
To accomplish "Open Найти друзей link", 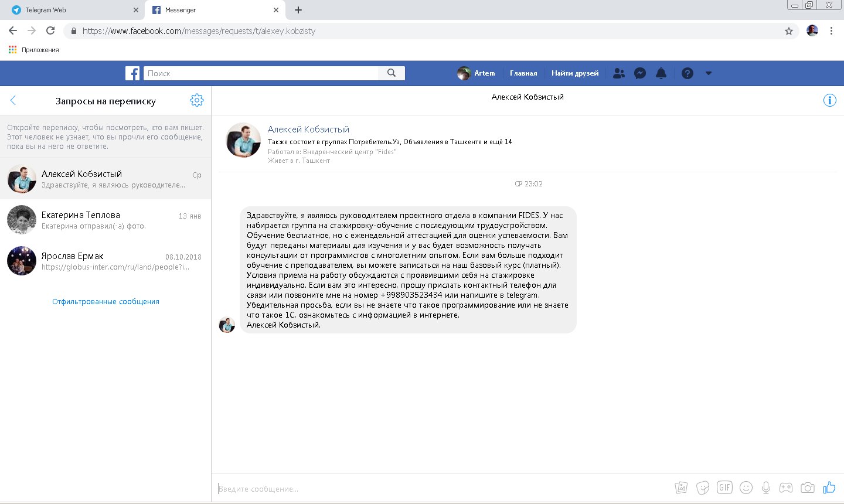I will (575, 73).
